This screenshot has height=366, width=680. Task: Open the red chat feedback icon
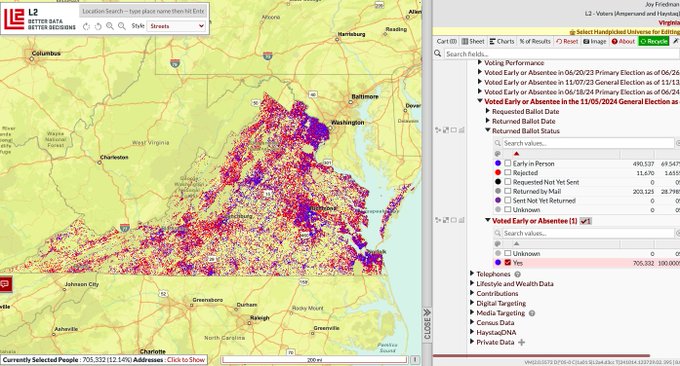pos(5,284)
